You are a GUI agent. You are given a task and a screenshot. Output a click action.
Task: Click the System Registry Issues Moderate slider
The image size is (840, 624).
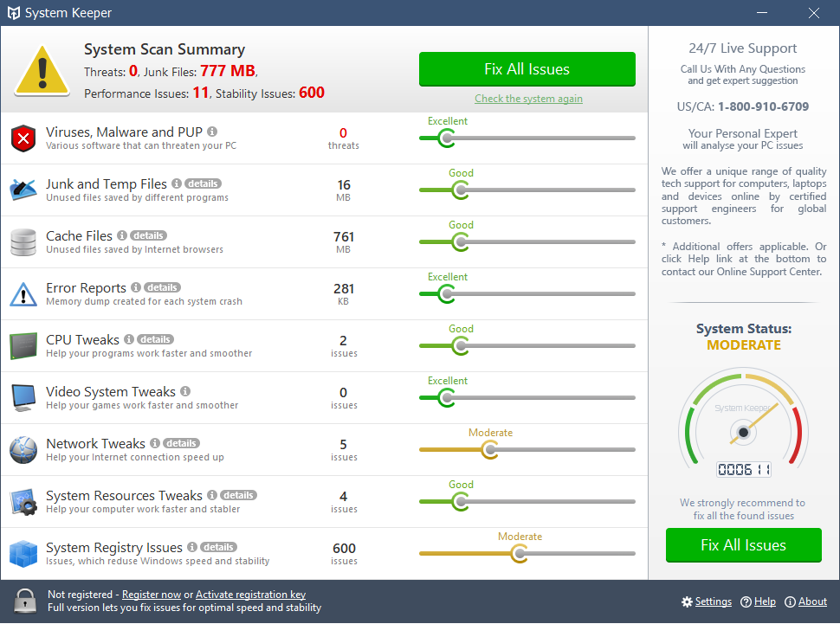(x=527, y=554)
